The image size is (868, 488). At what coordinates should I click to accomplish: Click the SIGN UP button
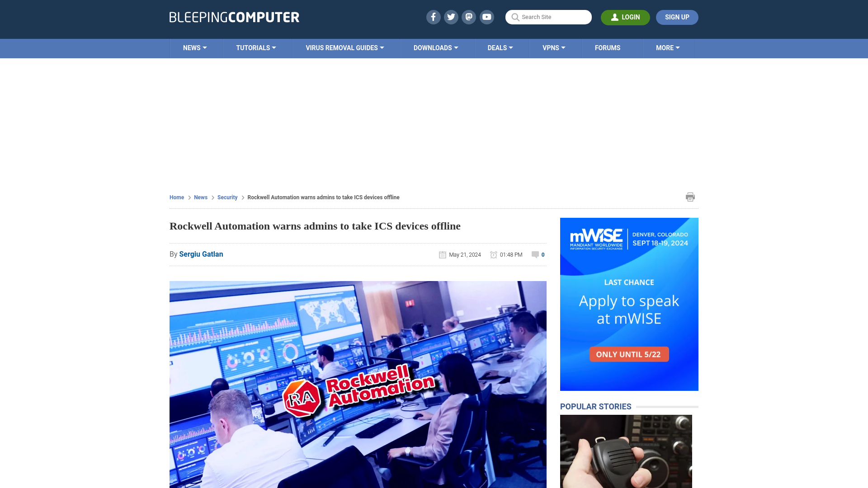pyautogui.click(x=677, y=17)
